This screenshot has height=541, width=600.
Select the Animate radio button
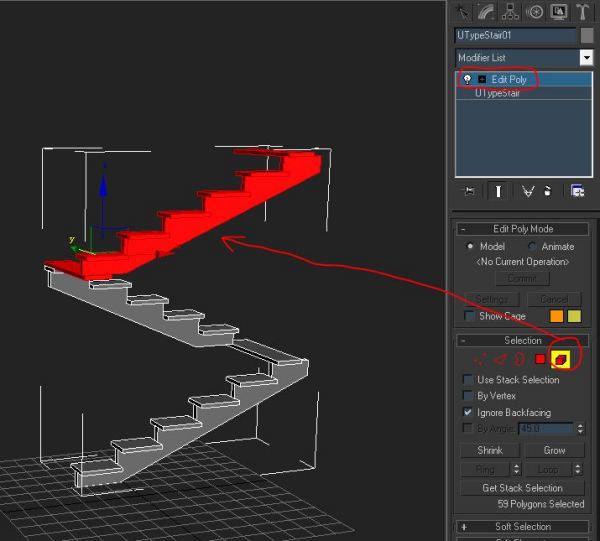pos(531,246)
